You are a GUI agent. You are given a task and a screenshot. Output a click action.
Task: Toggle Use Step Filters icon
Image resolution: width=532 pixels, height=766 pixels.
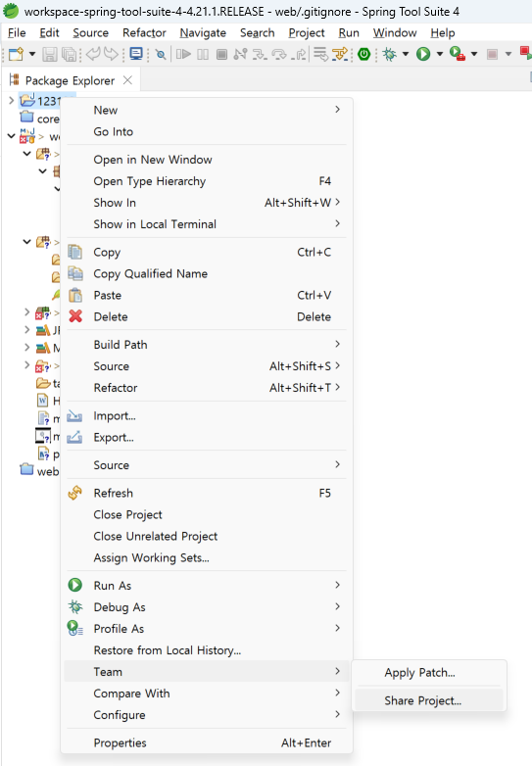pos(340,54)
